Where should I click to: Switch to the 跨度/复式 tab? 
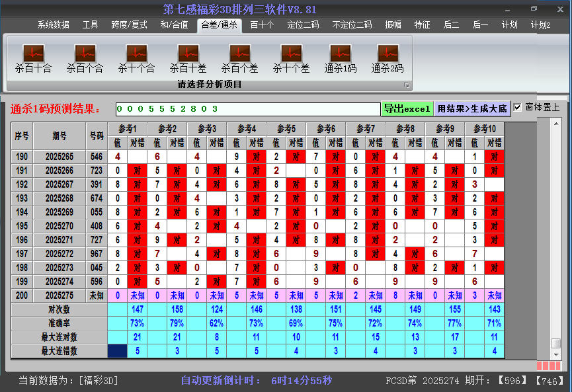(129, 25)
